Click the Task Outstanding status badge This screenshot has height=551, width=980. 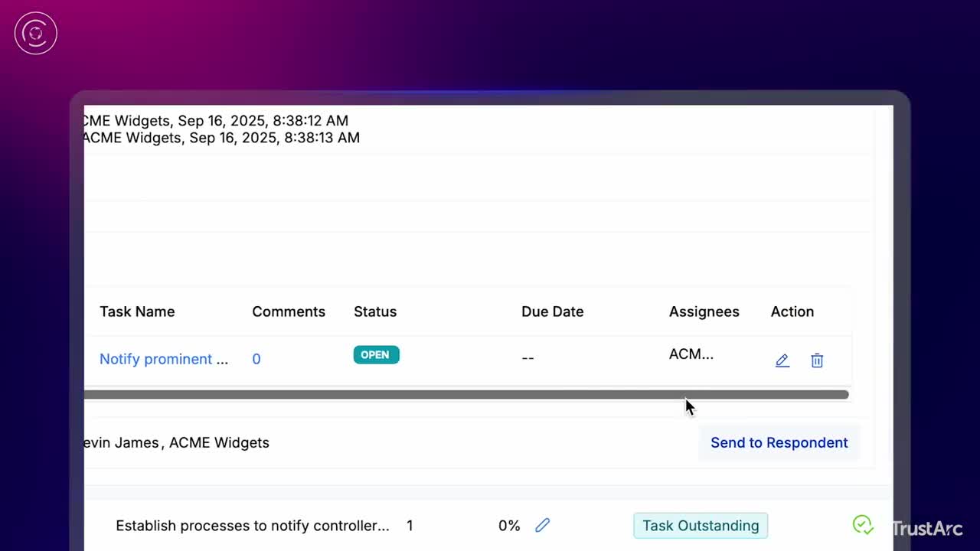[701, 526]
